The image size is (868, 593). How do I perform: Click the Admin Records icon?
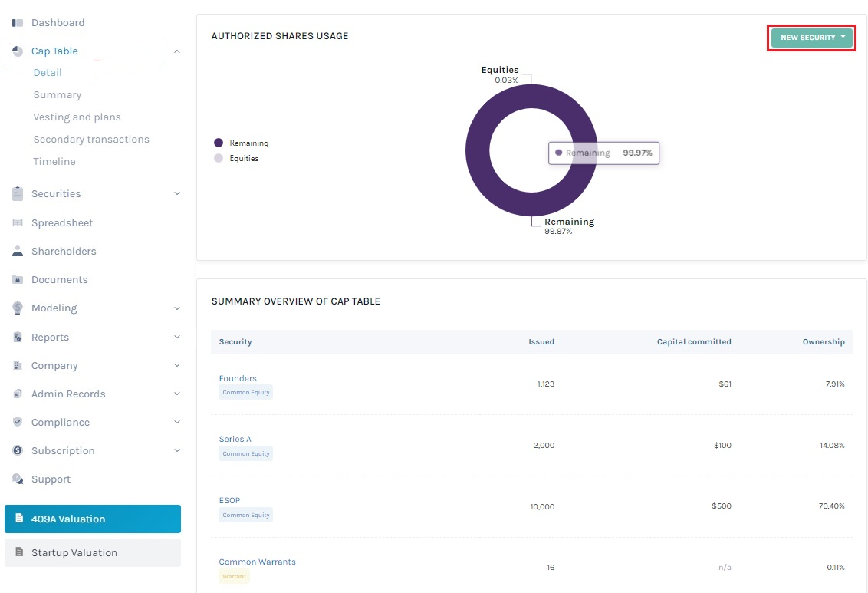(x=18, y=394)
